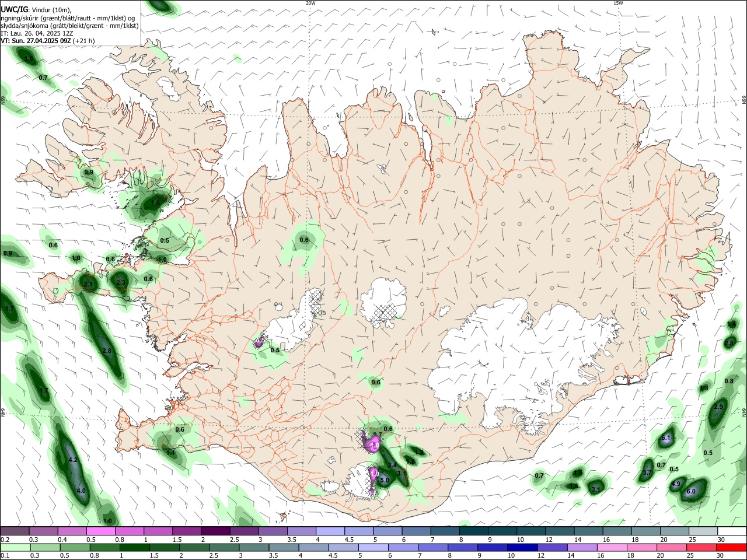Click the light grey top-row swatch starting at 25

tap(703, 531)
